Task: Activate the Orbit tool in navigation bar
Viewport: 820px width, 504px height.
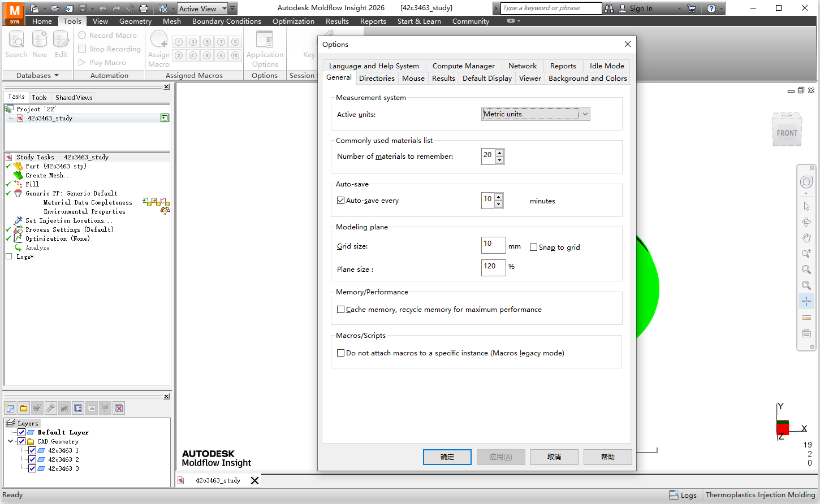Action: pos(806,222)
